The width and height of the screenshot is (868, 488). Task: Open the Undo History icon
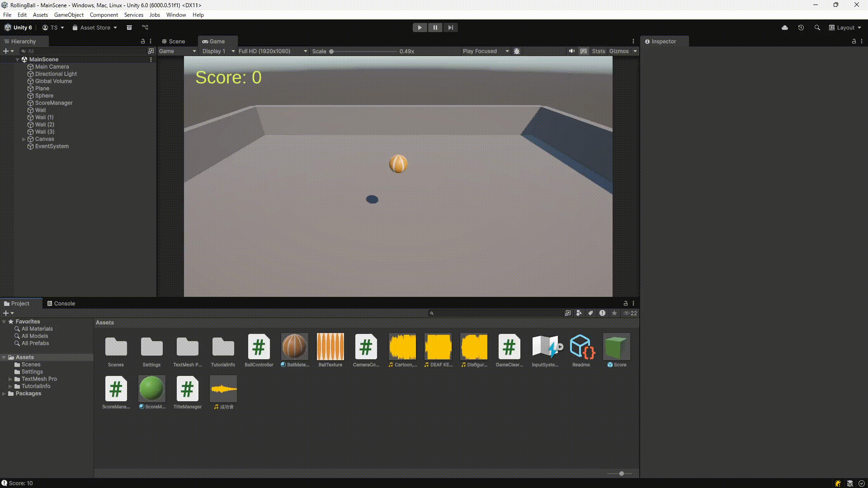coord(801,28)
